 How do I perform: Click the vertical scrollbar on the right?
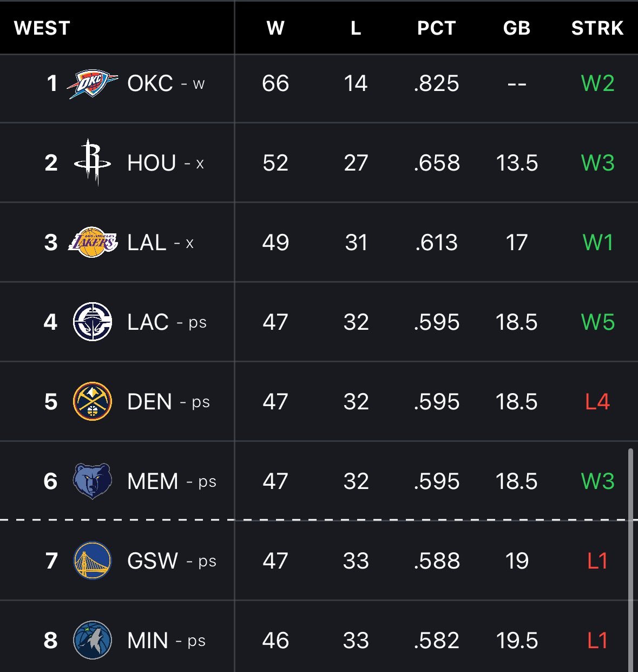tap(630, 560)
